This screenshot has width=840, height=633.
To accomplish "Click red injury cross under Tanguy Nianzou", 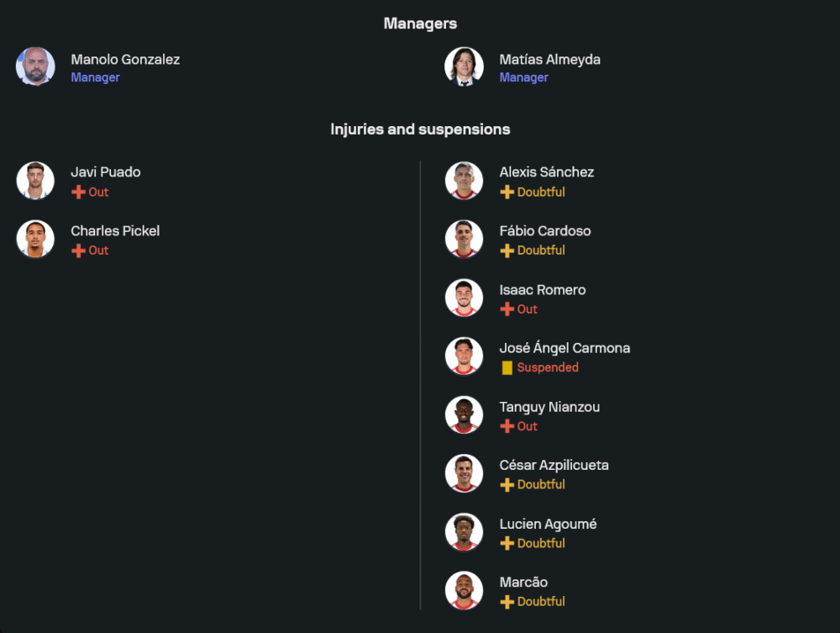I will [x=507, y=426].
